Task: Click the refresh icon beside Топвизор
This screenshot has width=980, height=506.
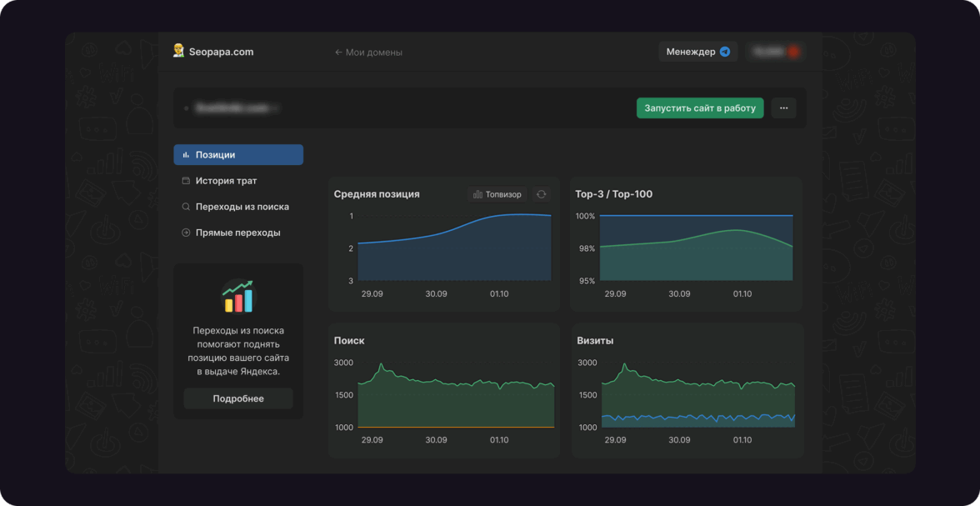Action: pyautogui.click(x=542, y=194)
